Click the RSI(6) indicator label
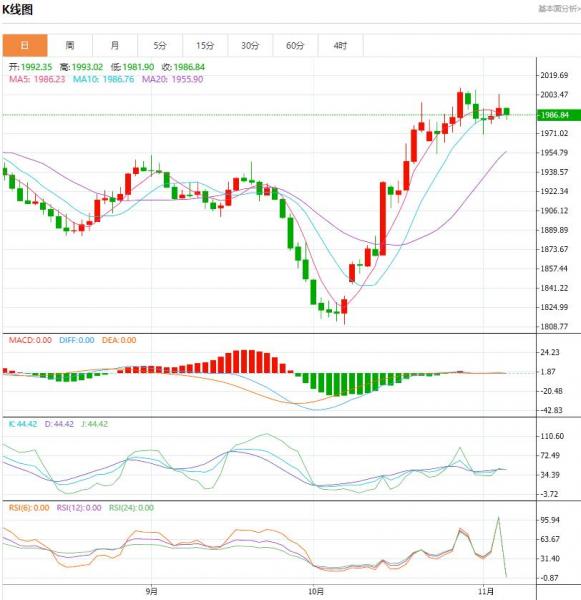581x600 pixels. [29, 508]
